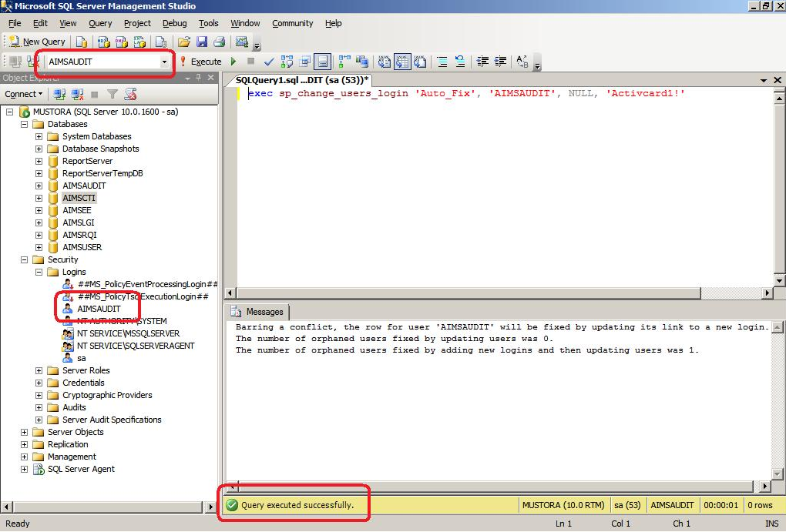Select the Results to Grid icon
Image resolution: width=786 pixels, height=532 pixels.
tap(402, 62)
